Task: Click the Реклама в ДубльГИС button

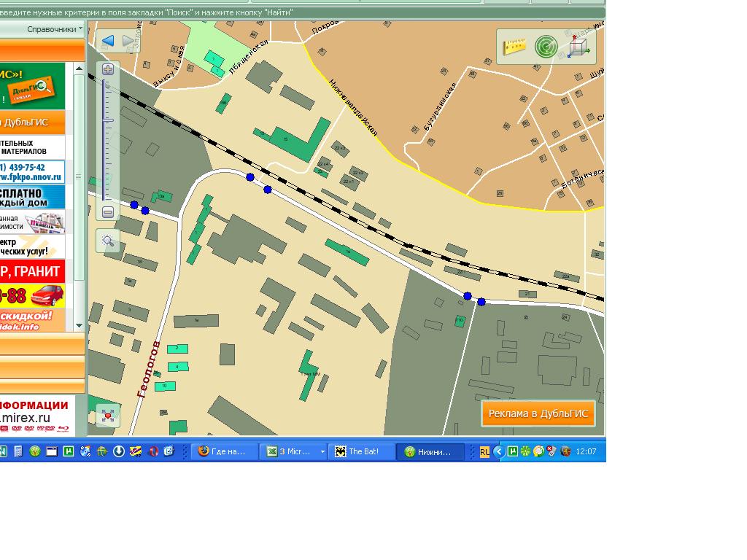Action: coord(538,413)
